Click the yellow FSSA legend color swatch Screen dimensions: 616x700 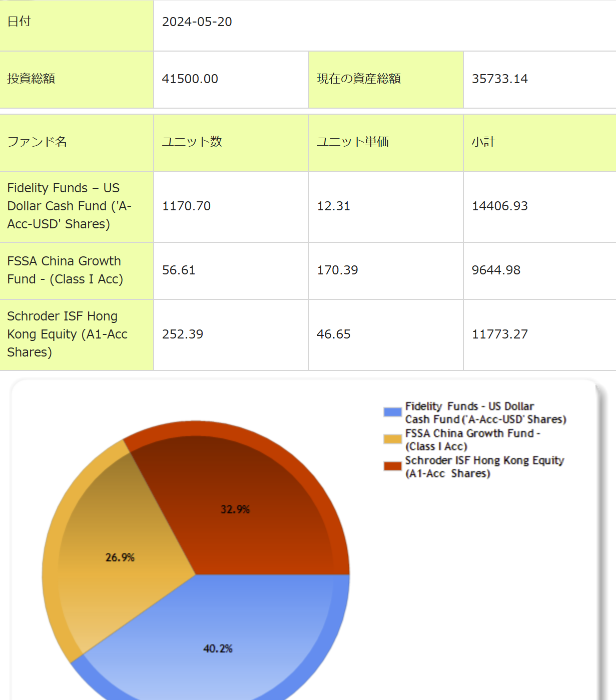click(392, 439)
